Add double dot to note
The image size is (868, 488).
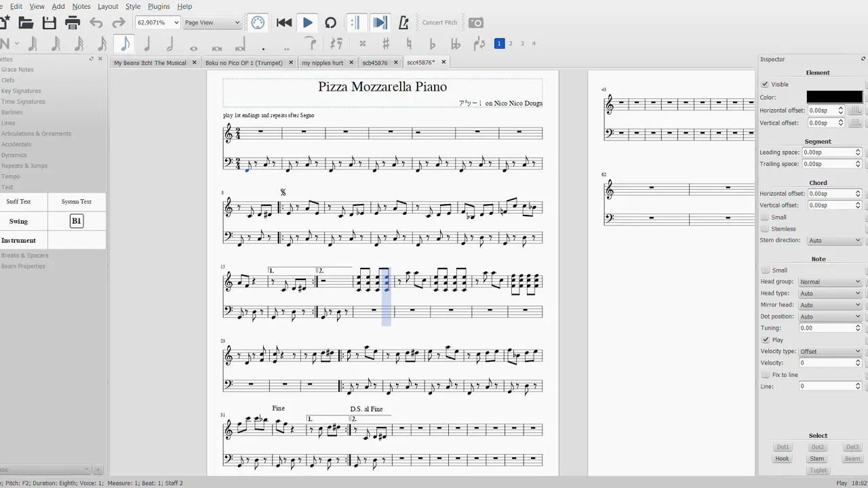click(286, 47)
